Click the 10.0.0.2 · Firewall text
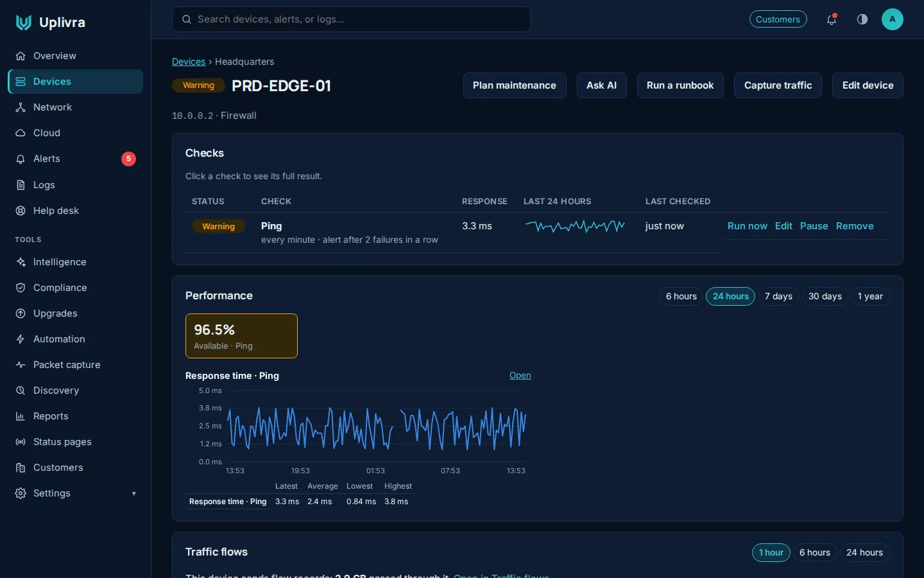 pyautogui.click(x=214, y=116)
